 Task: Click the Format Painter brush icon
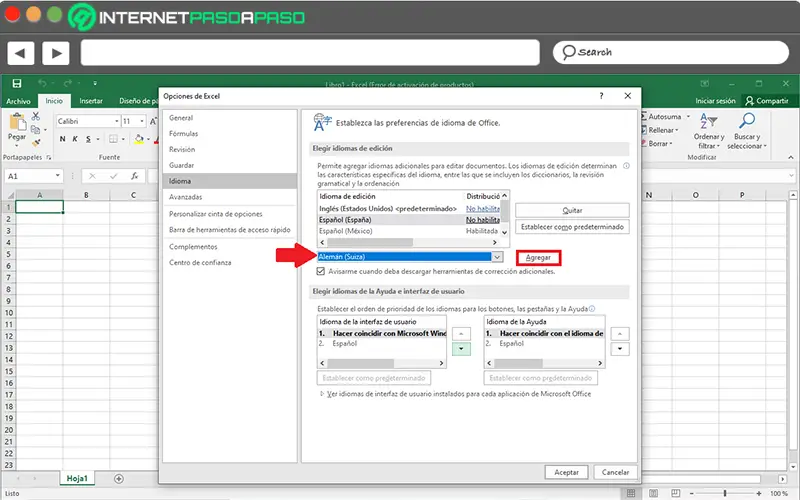click(36, 142)
